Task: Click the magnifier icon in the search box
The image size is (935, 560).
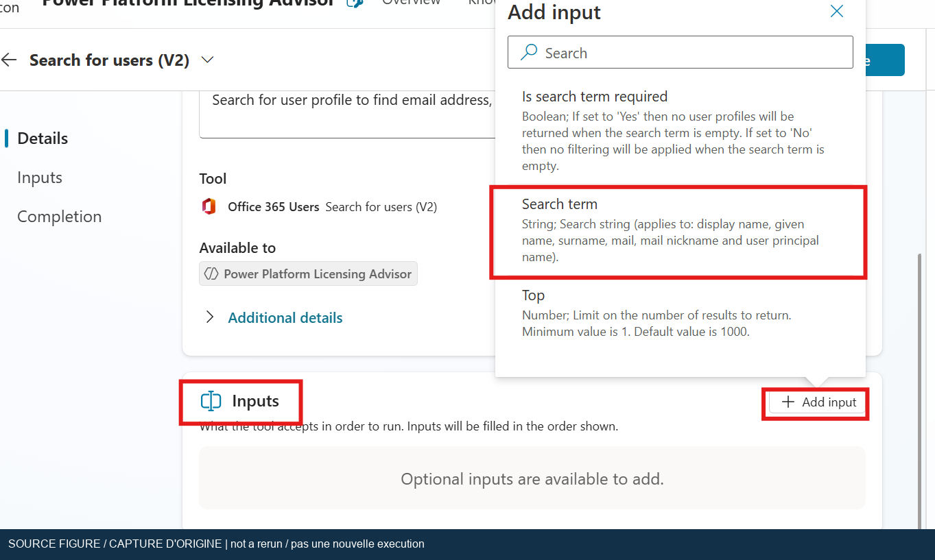Action: tap(529, 53)
